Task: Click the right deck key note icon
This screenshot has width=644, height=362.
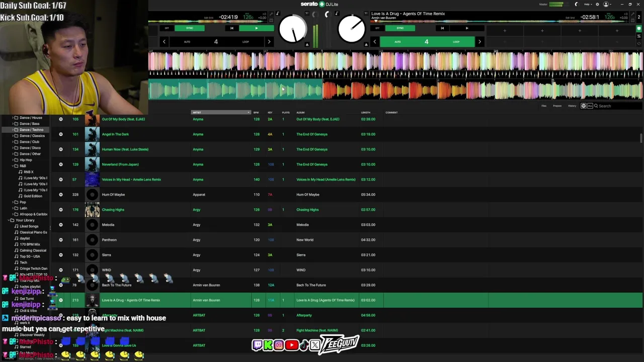Action: tap(337, 14)
